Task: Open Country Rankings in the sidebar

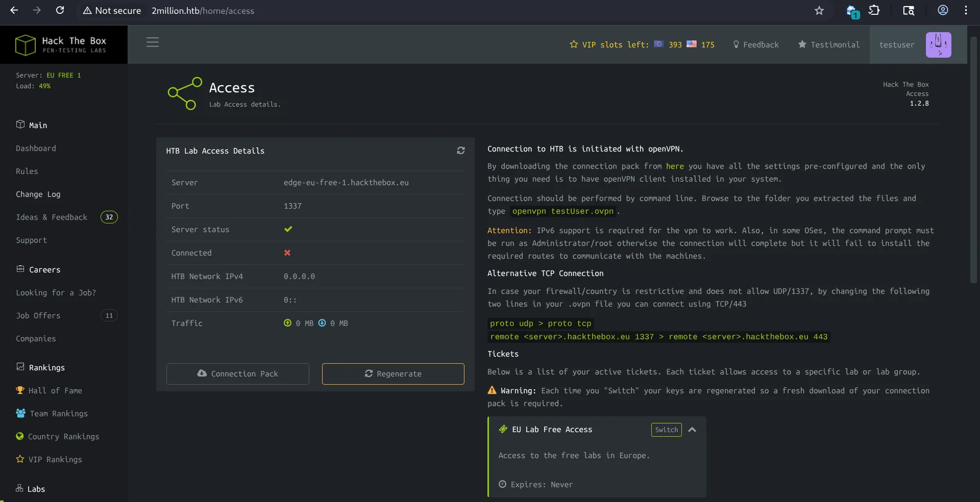Action: click(58, 436)
